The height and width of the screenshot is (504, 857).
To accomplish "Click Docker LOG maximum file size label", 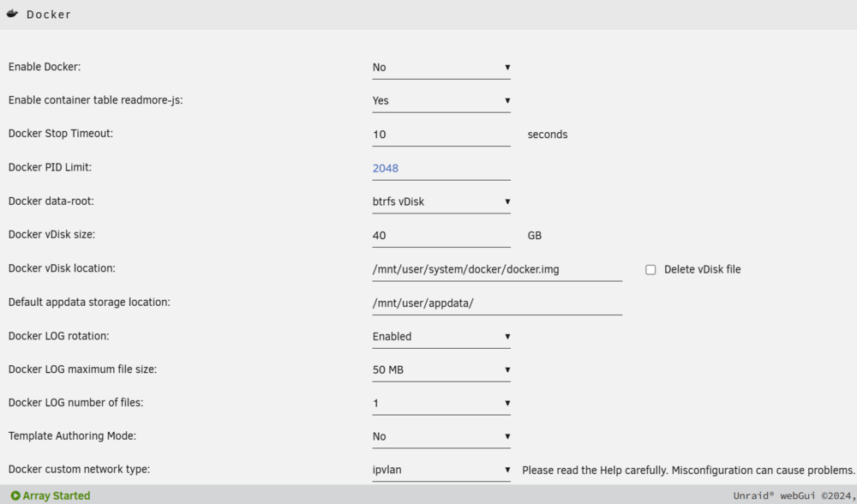I will pos(82,369).
